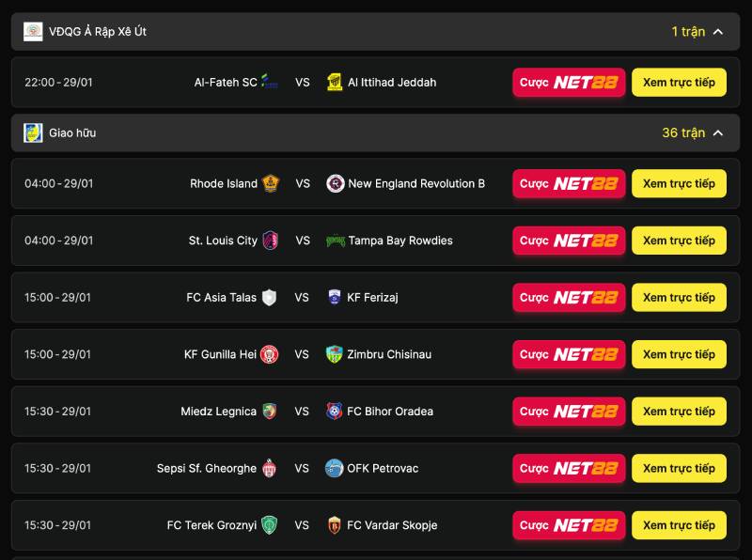Click the St. Louis City badge icon
The width and height of the screenshot is (752, 560).
tap(271, 241)
